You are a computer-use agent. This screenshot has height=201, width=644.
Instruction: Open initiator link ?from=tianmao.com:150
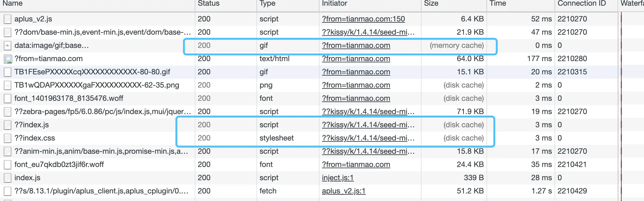363,19
